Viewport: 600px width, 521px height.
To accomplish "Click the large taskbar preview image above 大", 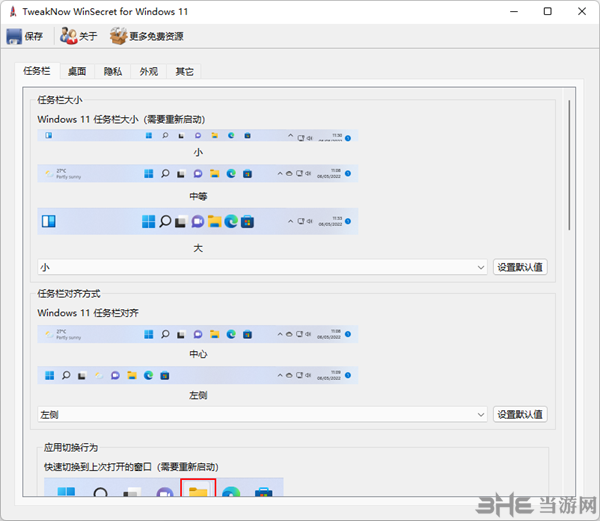I will [x=198, y=221].
